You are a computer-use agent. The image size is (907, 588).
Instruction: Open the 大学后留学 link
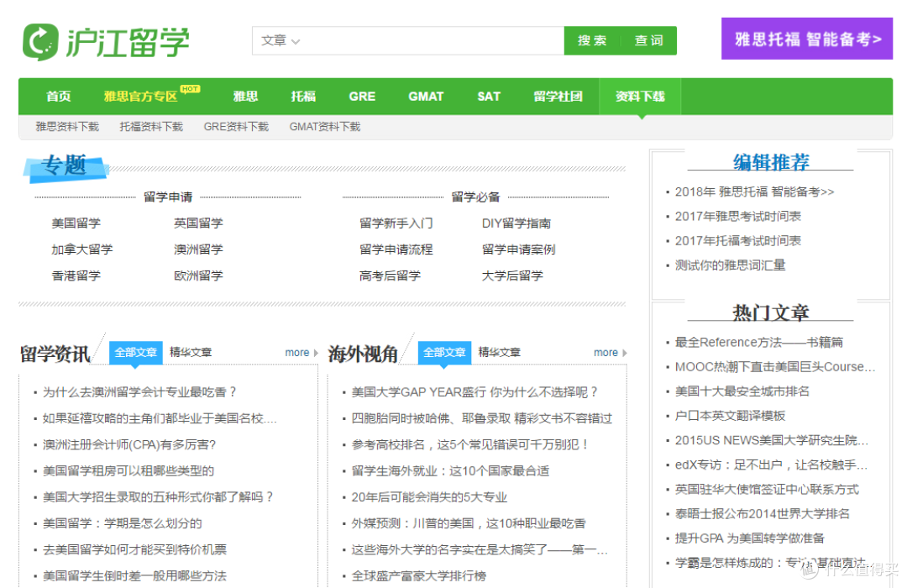[512, 276]
